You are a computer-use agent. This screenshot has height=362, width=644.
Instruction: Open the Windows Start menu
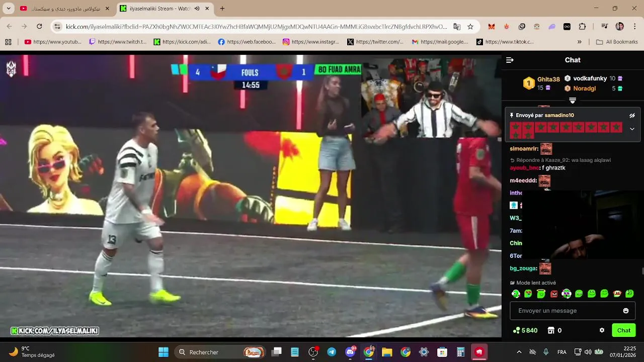click(x=164, y=352)
